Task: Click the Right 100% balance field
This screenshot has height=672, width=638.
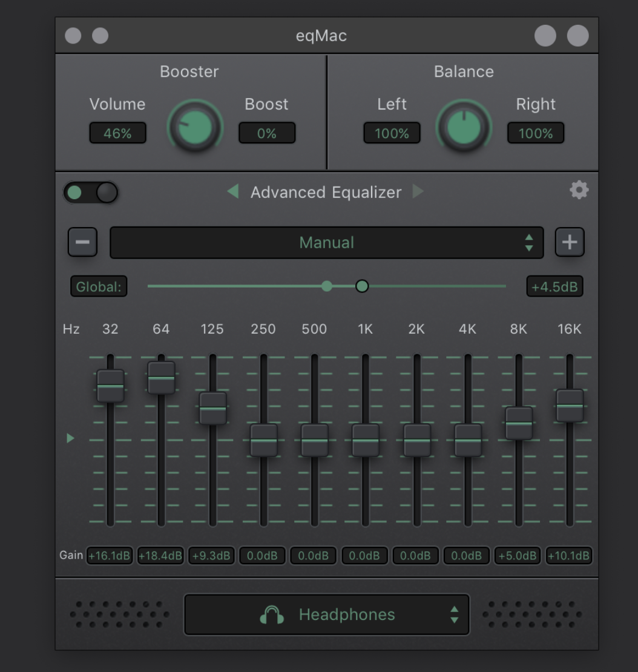Action: 536,133
